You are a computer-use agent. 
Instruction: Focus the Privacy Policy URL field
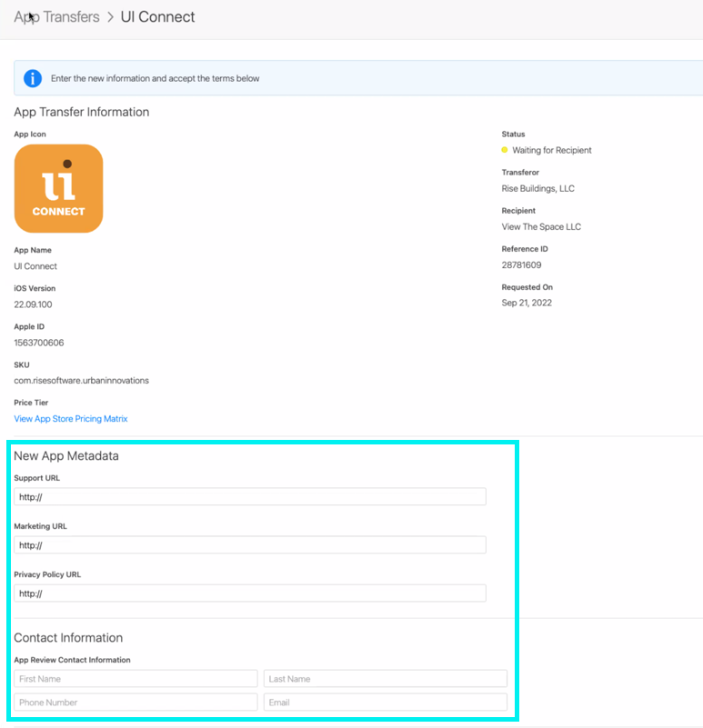(250, 593)
